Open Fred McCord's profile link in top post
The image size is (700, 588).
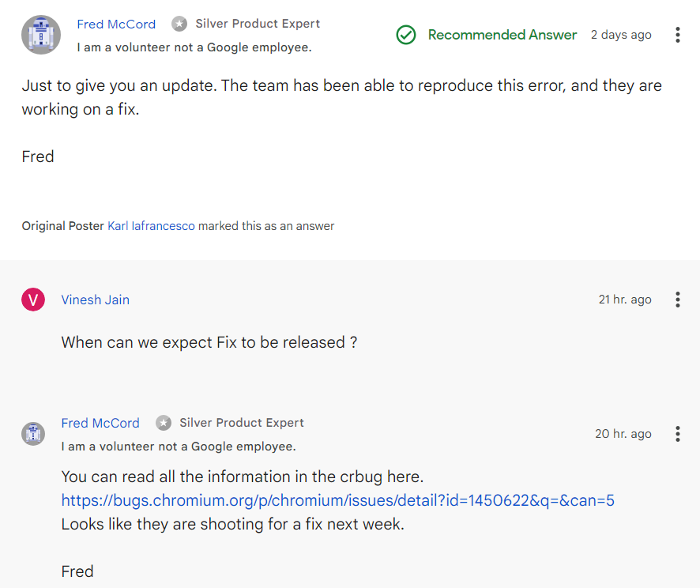(116, 24)
